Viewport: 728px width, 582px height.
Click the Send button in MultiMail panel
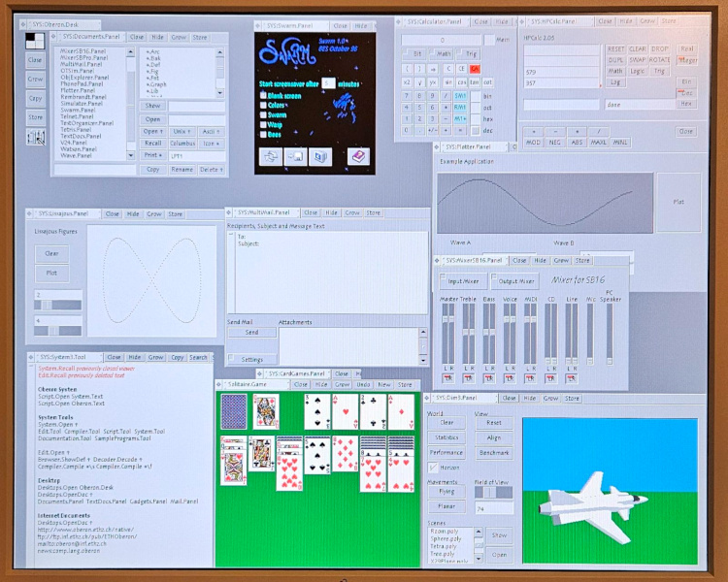(x=251, y=333)
